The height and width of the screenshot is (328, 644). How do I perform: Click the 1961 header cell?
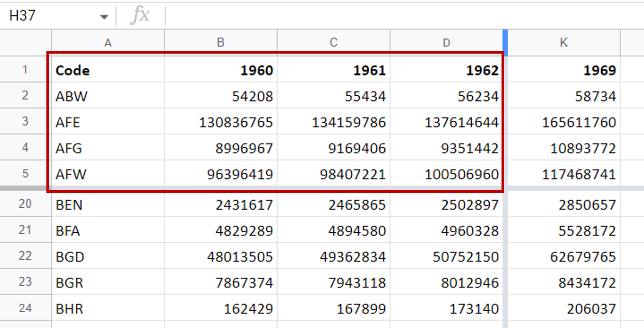click(x=334, y=70)
